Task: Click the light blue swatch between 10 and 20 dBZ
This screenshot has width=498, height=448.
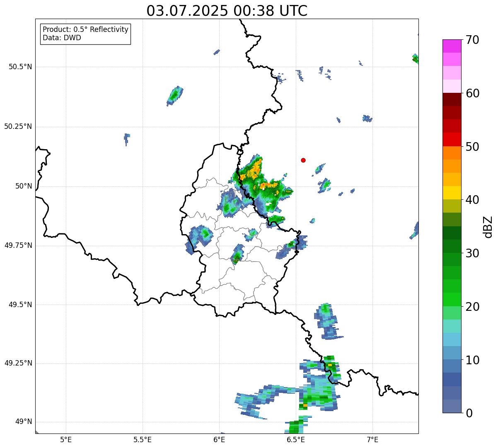Action: [452, 339]
